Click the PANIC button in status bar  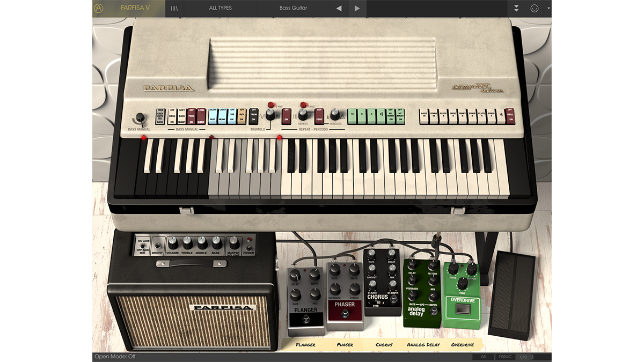pyautogui.click(x=505, y=357)
